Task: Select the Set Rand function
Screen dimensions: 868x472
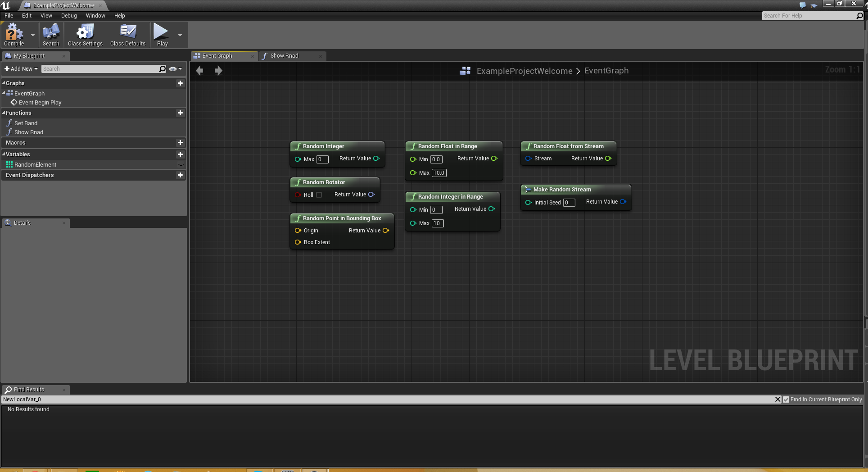Action: pyautogui.click(x=26, y=123)
